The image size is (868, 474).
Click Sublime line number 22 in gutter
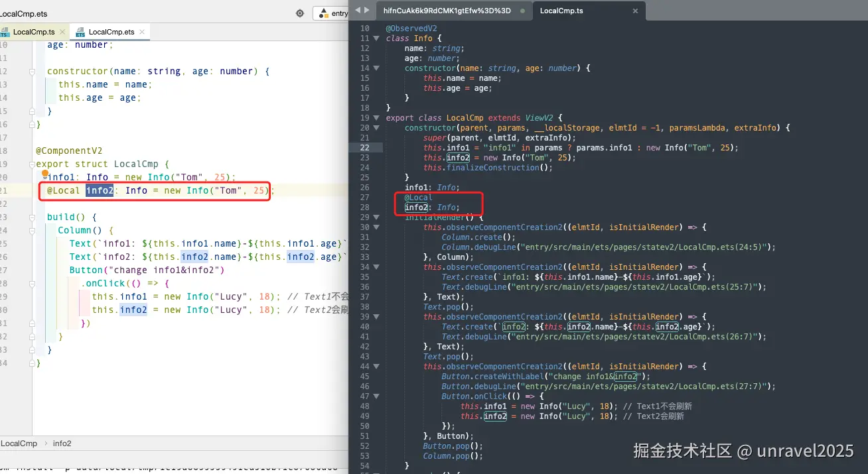364,148
